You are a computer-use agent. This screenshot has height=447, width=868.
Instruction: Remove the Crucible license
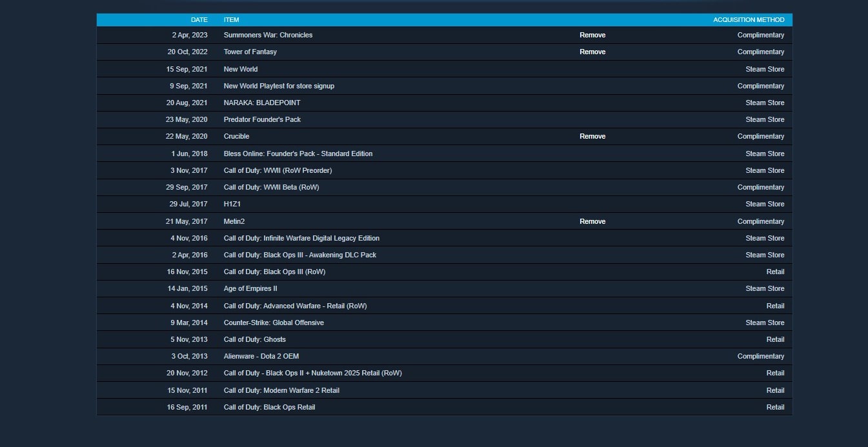(592, 136)
